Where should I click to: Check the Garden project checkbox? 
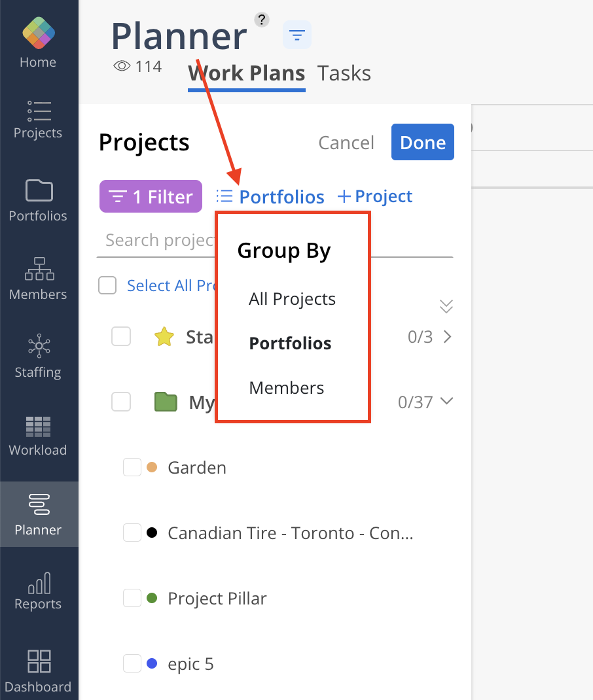click(x=132, y=468)
